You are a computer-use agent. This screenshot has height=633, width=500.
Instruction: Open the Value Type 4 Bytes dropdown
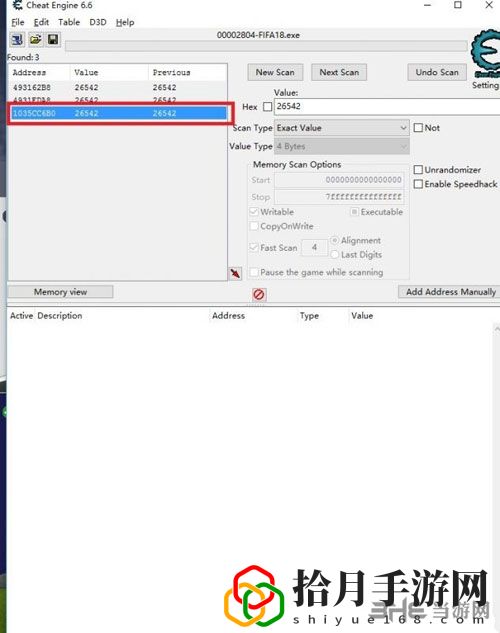(x=342, y=146)
